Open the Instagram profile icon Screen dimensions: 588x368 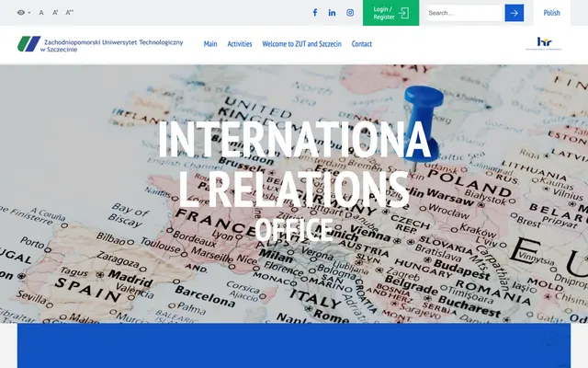point(350,13)
